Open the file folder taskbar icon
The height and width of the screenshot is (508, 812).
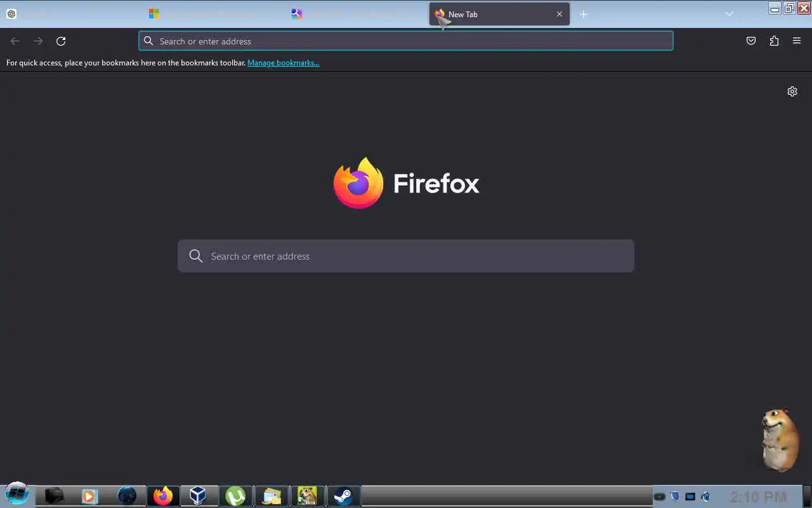tap(272, 496)
